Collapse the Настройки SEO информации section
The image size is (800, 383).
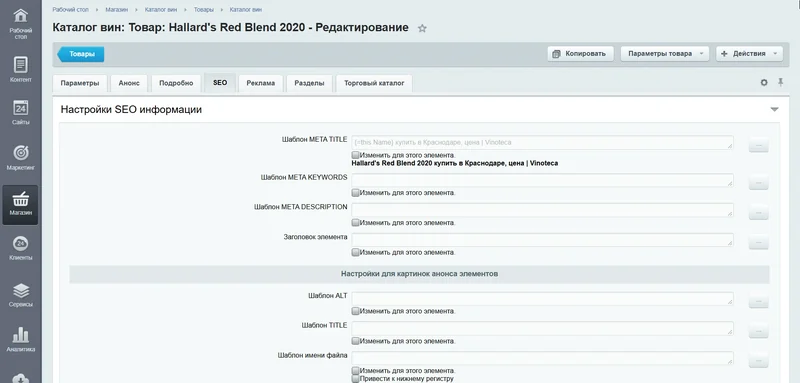click(x=774, y=110)
